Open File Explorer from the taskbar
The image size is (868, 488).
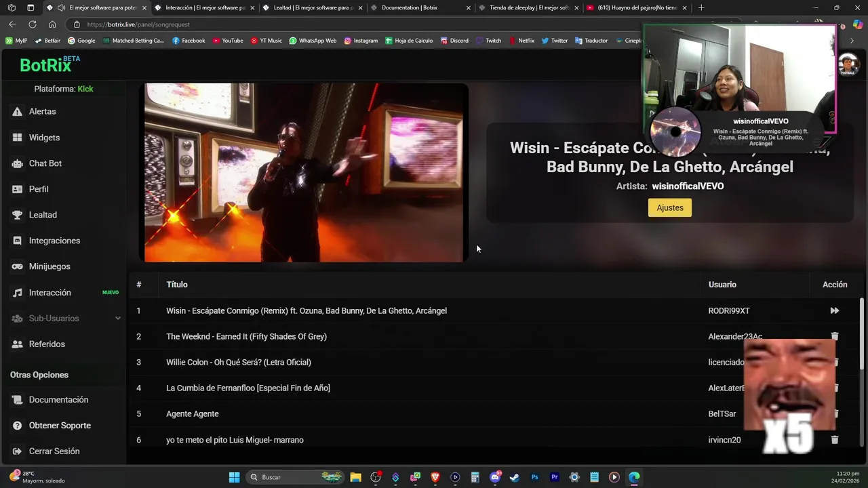(355, 477)
